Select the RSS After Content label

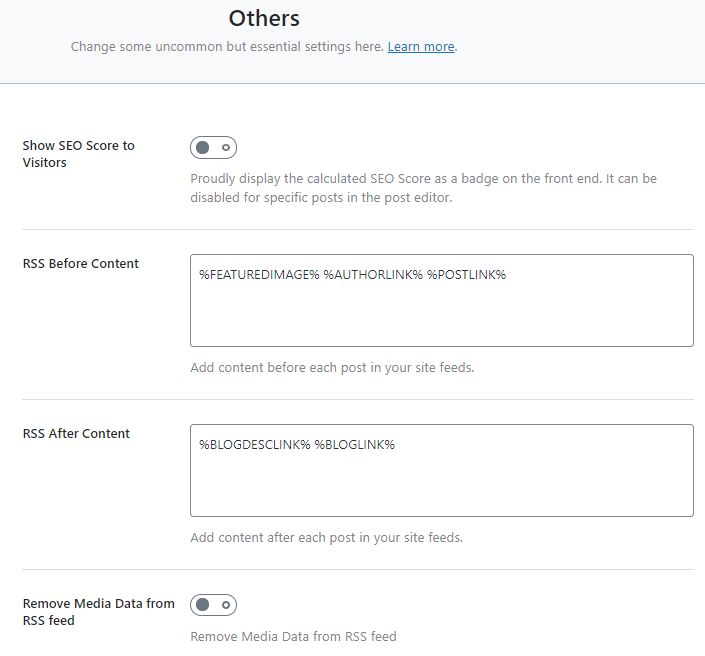point(76,433)
